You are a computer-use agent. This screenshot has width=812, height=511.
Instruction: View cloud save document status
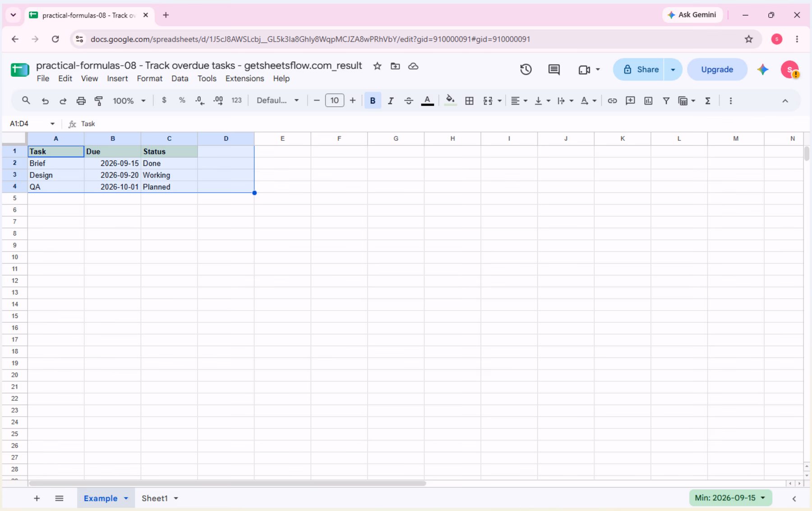pos(413,66)
